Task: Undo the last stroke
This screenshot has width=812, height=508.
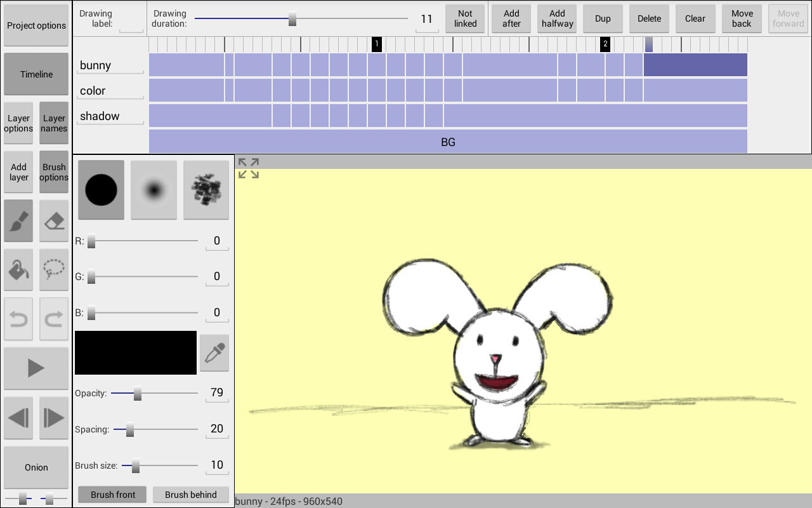Action: [x=18, y=319]
